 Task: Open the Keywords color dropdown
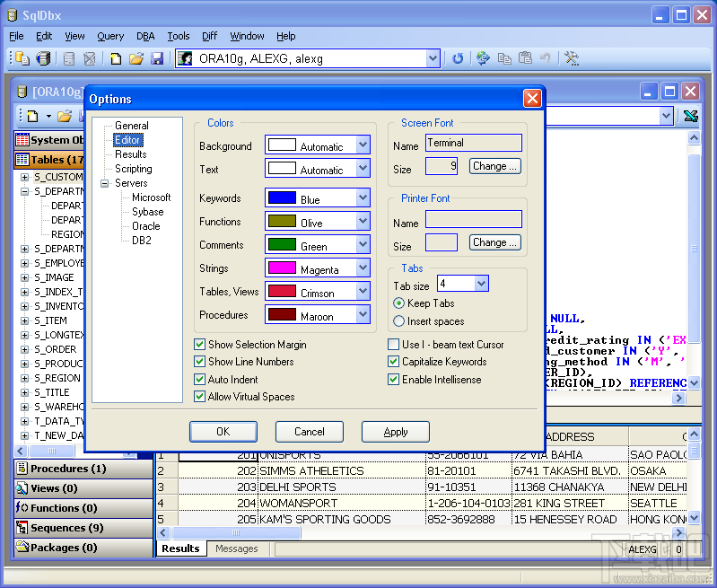coord(363,198)
